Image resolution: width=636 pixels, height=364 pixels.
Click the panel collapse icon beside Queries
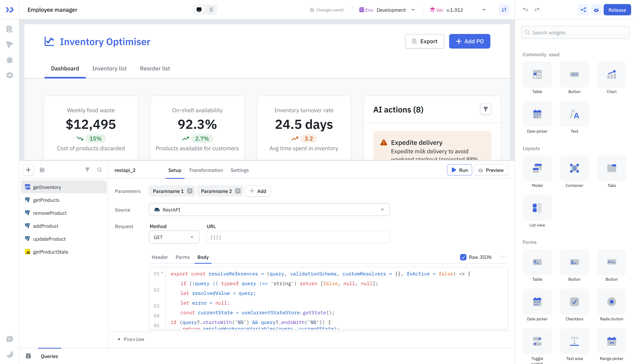pyautogui.click(x=28, y=356)
